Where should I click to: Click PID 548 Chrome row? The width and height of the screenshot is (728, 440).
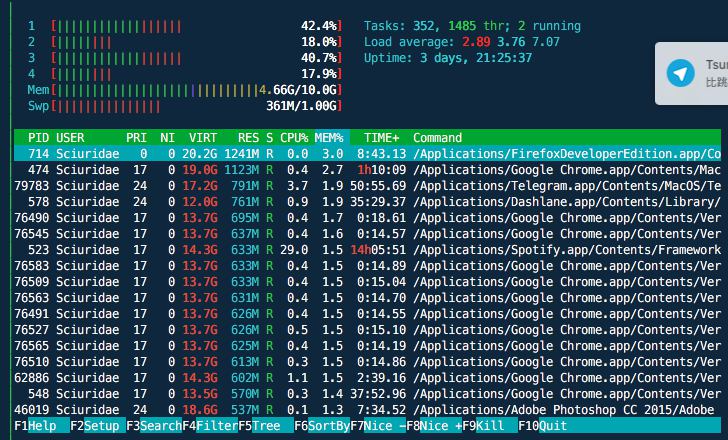(367, 394)
